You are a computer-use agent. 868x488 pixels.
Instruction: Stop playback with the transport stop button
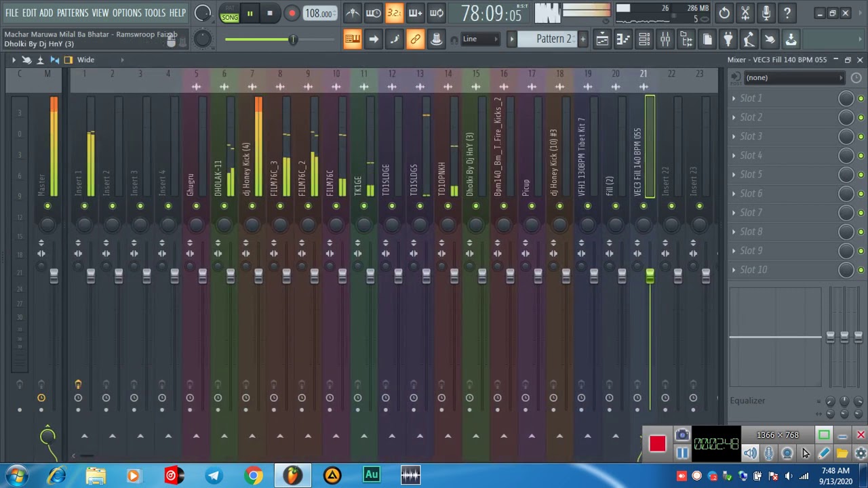pos(270,14)
